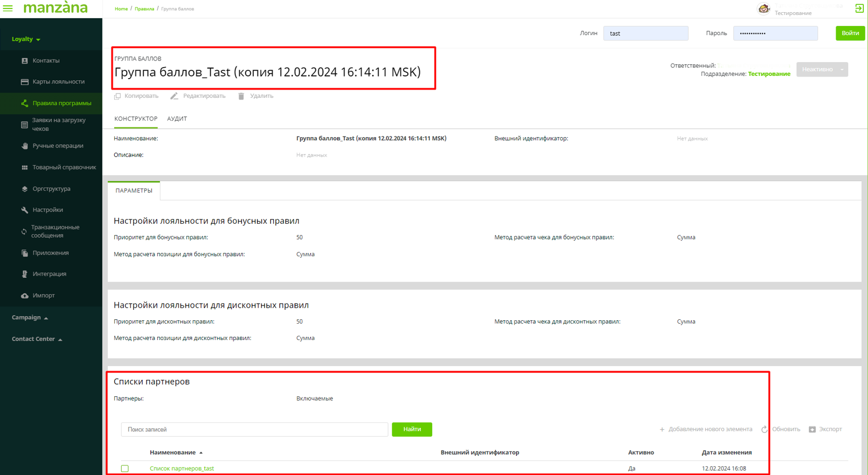Viewport: 868px width, 475px height.
Task: Click the Delete (Удалить) trash icon
Action: [241, 96]
